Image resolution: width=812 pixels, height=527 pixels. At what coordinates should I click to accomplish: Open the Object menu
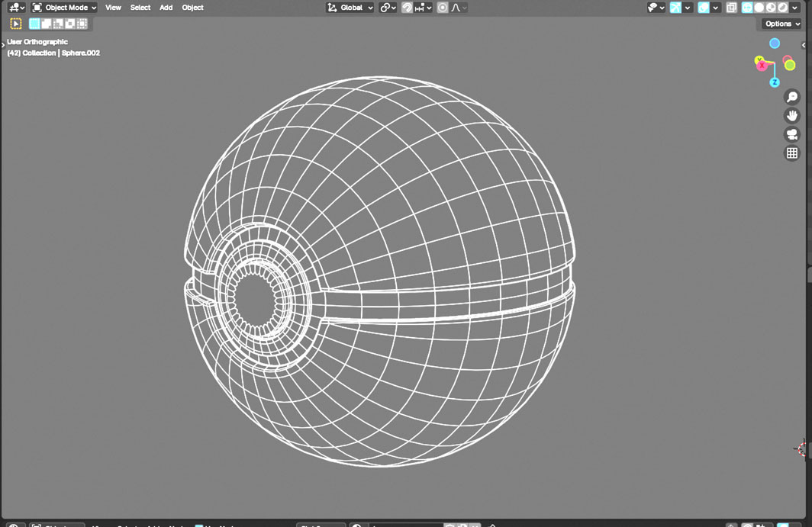tap(192, 8)
